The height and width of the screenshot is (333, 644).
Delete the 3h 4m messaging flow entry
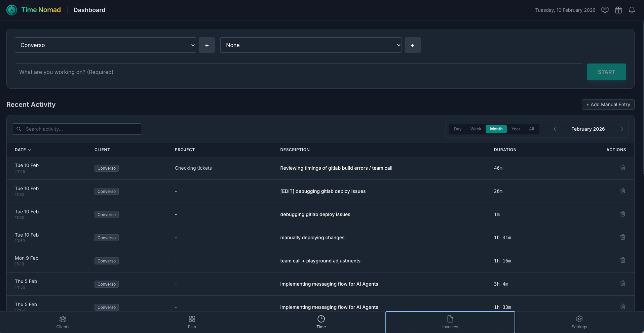(623, 283)
